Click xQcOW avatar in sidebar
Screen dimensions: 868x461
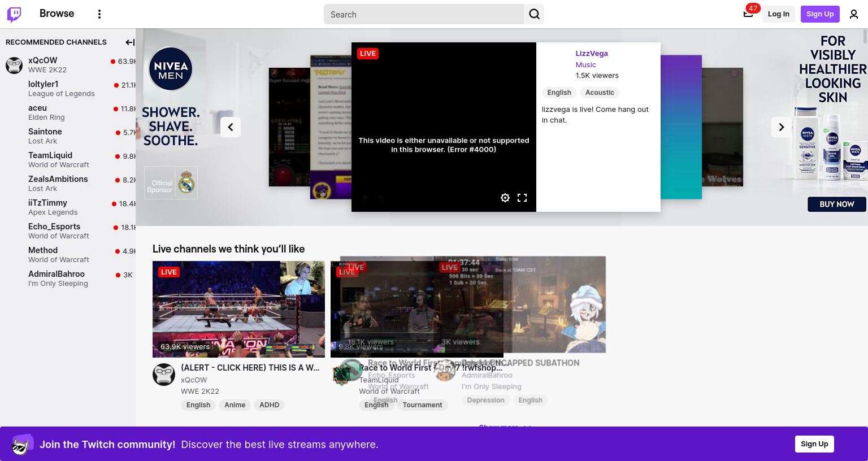(14, 65)
